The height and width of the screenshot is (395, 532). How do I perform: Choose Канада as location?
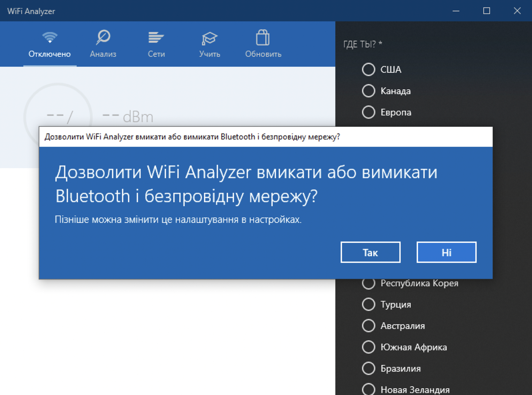368,91
